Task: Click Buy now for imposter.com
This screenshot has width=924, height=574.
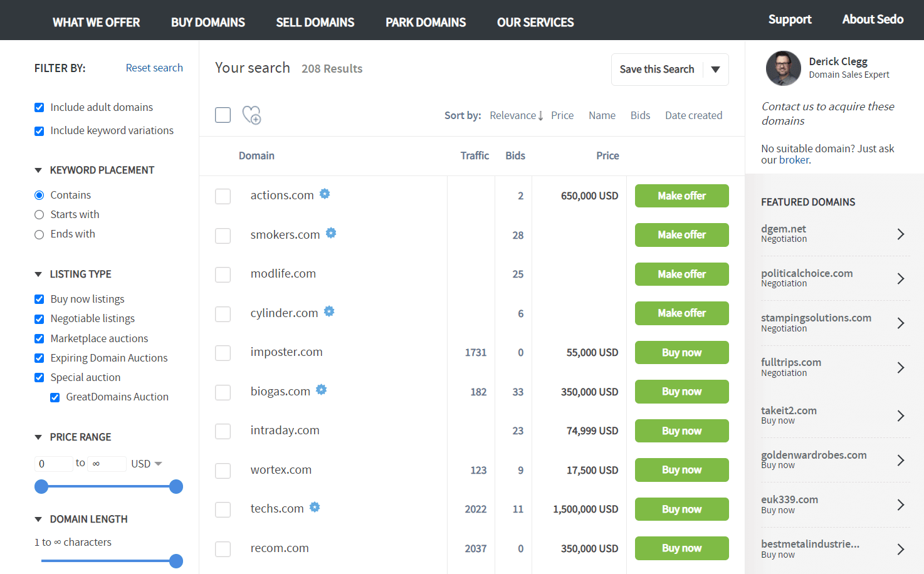Action: click(x=681, y=352)
